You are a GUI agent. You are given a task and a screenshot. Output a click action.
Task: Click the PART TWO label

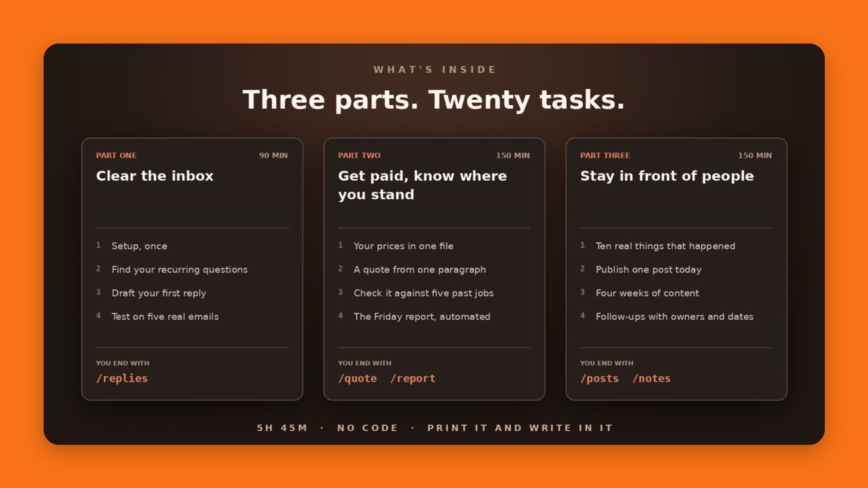(359, 156)
